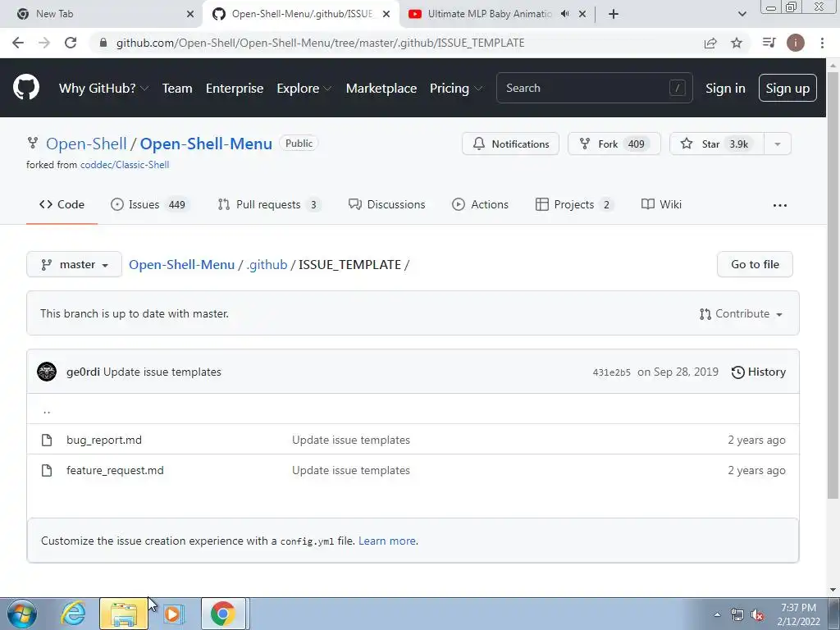Viewport: 840px width, 630px height.
Task: Click Learn more link
Action: click(x=387, y=541)
